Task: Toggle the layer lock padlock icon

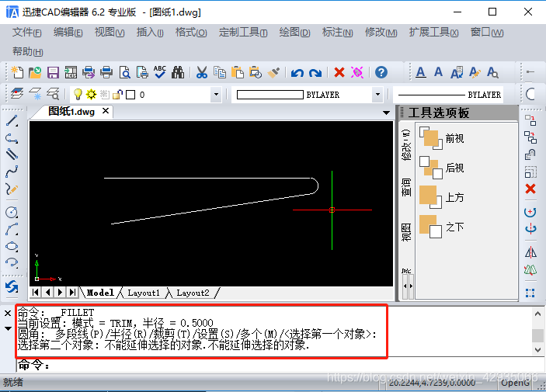Action: (118, 95)
